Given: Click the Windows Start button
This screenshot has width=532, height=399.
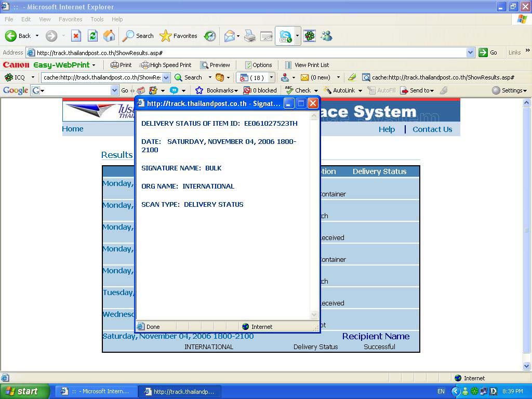Looking at the screenshot, I should click(24, 391).
